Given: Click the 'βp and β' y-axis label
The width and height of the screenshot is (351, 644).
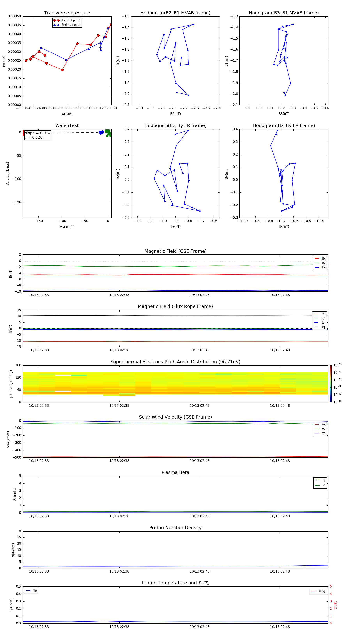Looking at the screenshot, I should tap(14, 494).
